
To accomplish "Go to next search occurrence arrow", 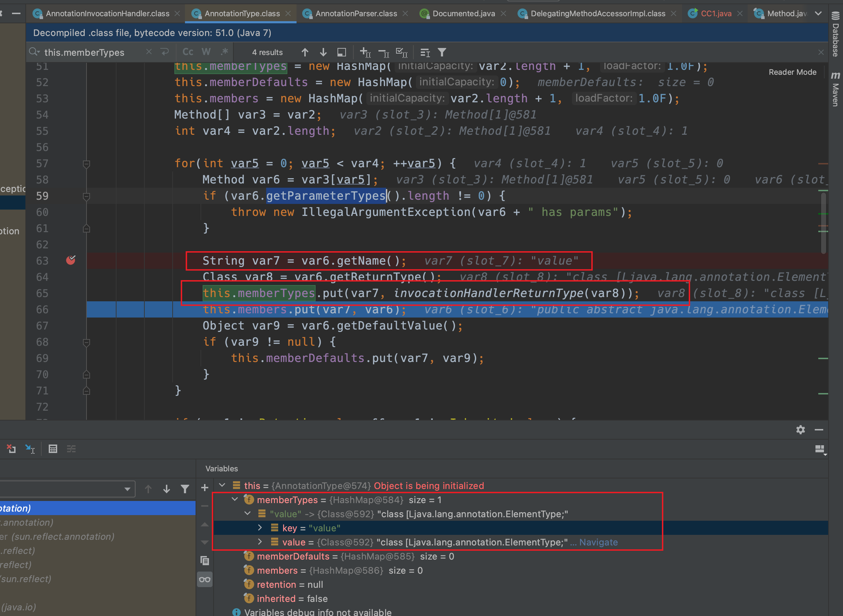I will tap(323, 52).
